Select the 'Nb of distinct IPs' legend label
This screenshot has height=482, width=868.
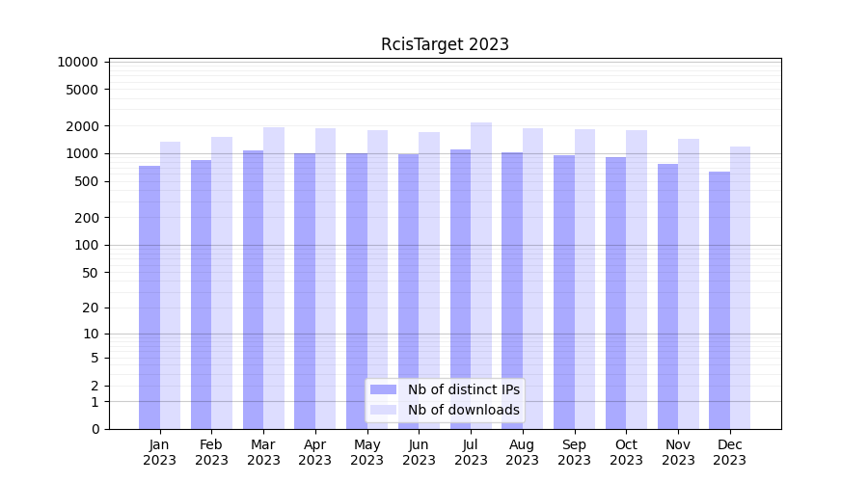pyautogui.click(x=463, y=389)
